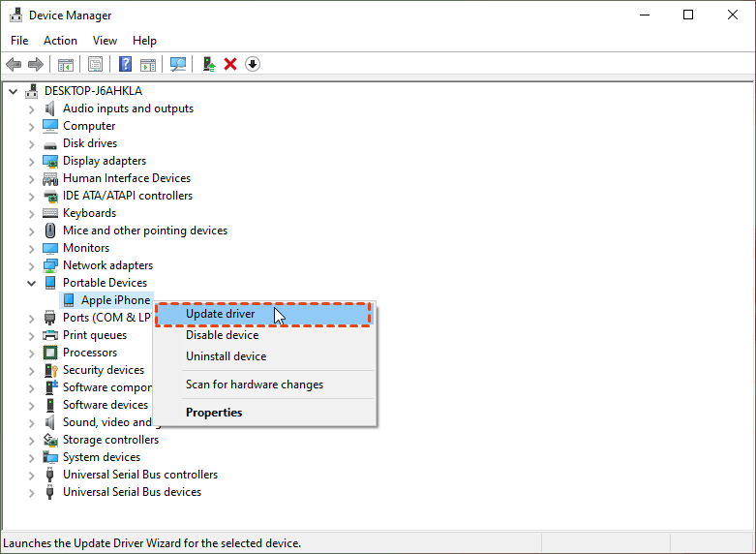The width and height of the screenshot is (756, 554).
Task: Open the File menu
Action: (x=19, y=41)
